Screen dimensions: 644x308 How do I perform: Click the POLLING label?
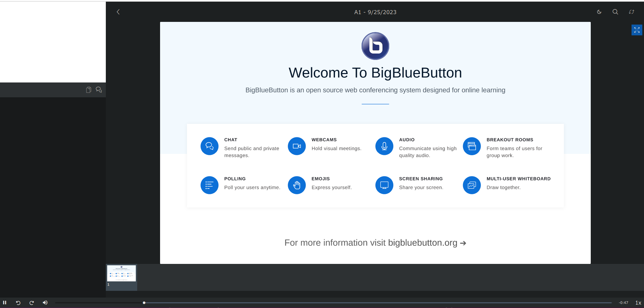coord(235,179)
